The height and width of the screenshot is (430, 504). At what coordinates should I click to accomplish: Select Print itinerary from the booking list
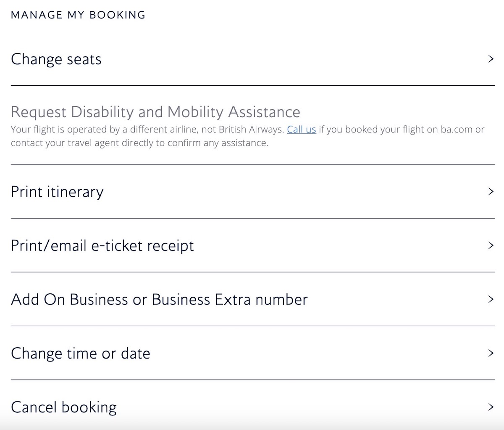pos(253,192)
